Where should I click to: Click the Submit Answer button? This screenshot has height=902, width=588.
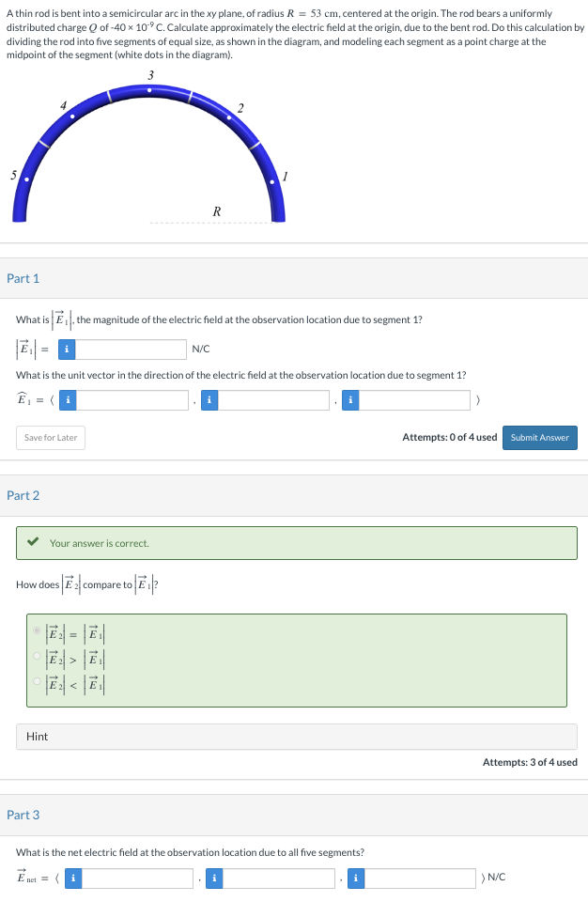tap(539, 437)
